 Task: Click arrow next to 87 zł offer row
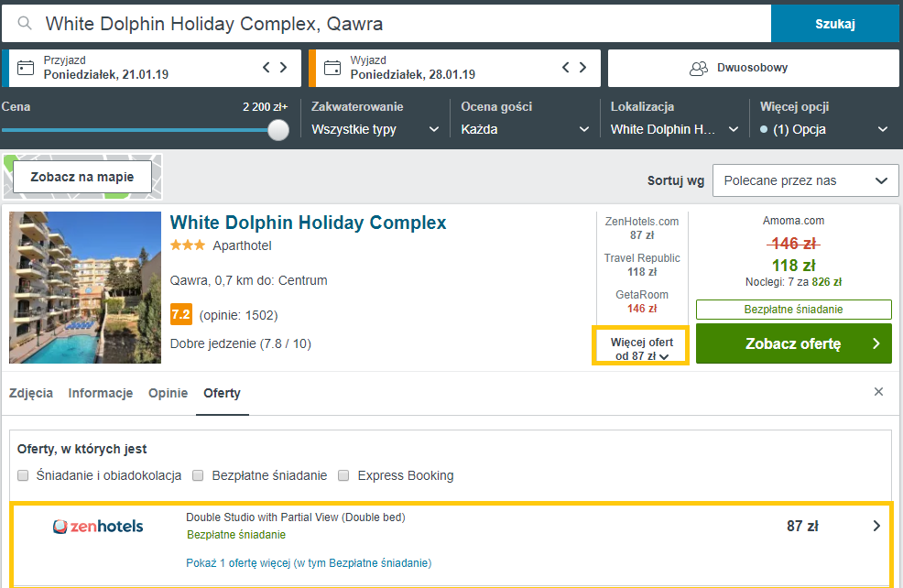pos(876,526)
